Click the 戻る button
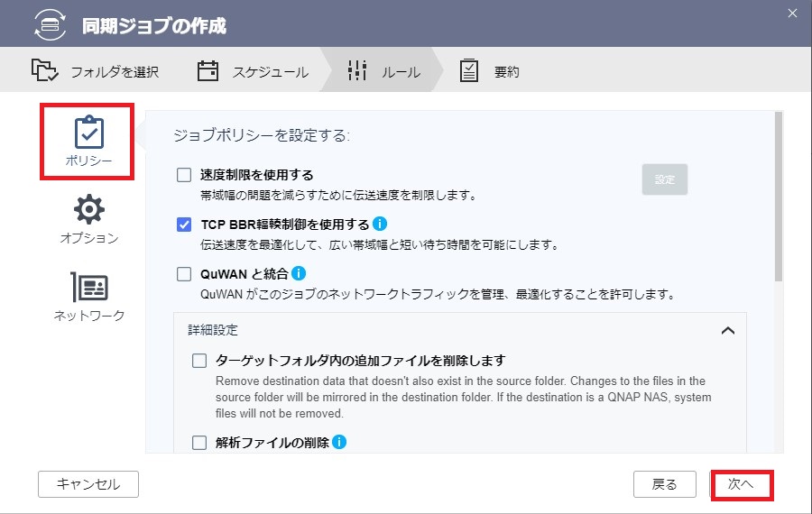Viewport: 812px width, 514px height. click(x=664, y=484)
